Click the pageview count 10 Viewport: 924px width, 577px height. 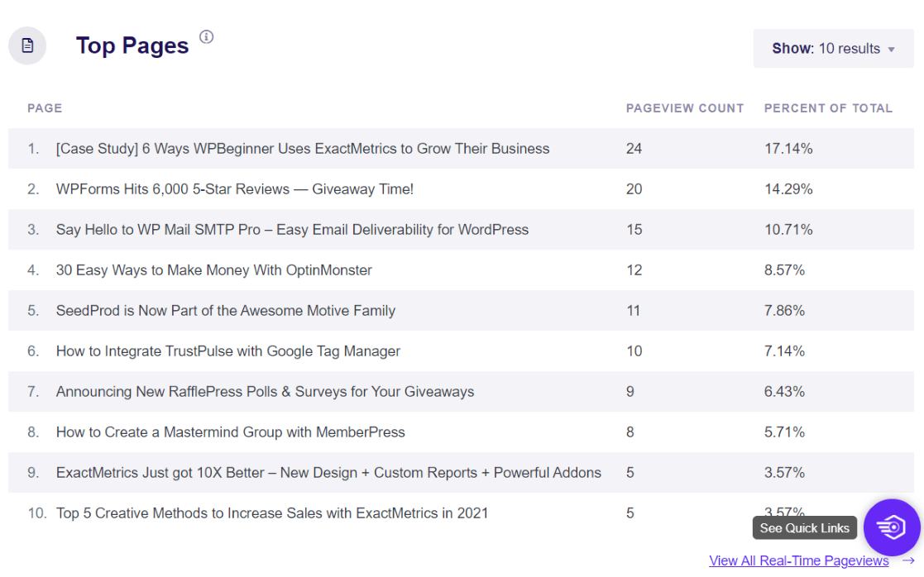pos(634,350)
